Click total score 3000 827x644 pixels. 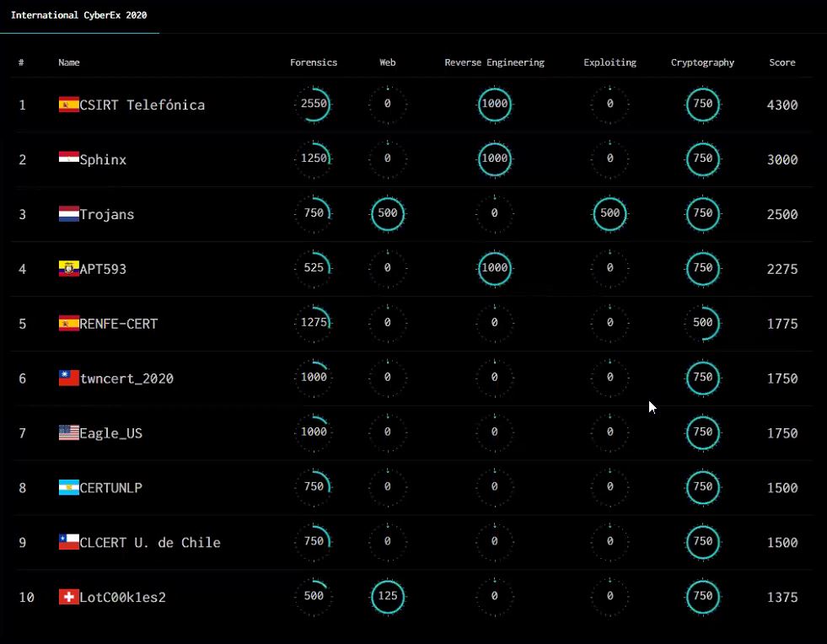coord(782,160)
